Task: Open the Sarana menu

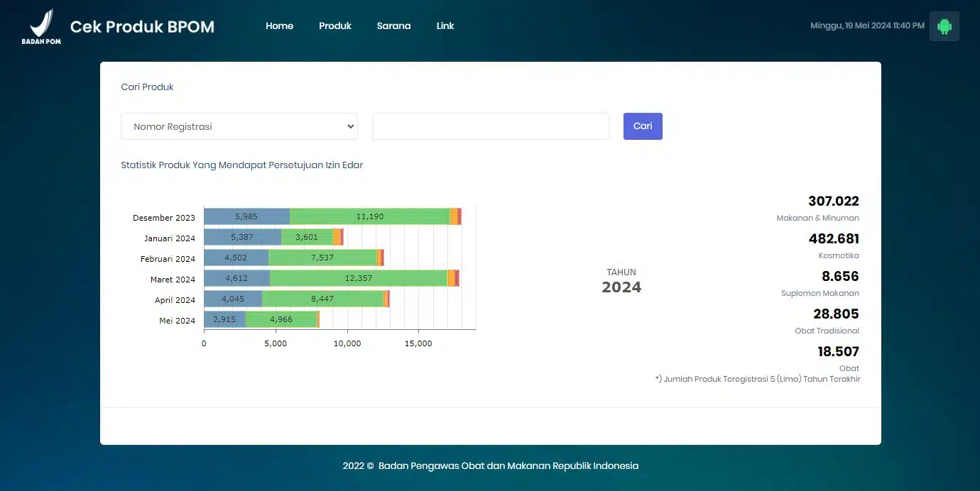Action: 393,26
